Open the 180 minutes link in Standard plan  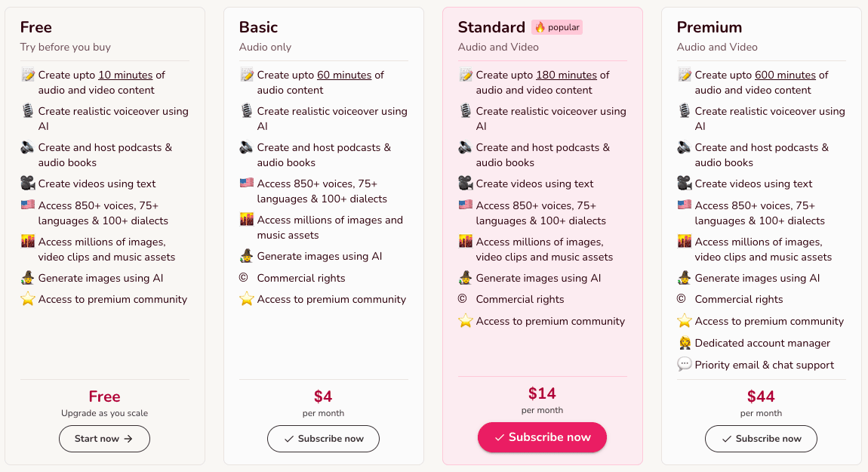566,75
